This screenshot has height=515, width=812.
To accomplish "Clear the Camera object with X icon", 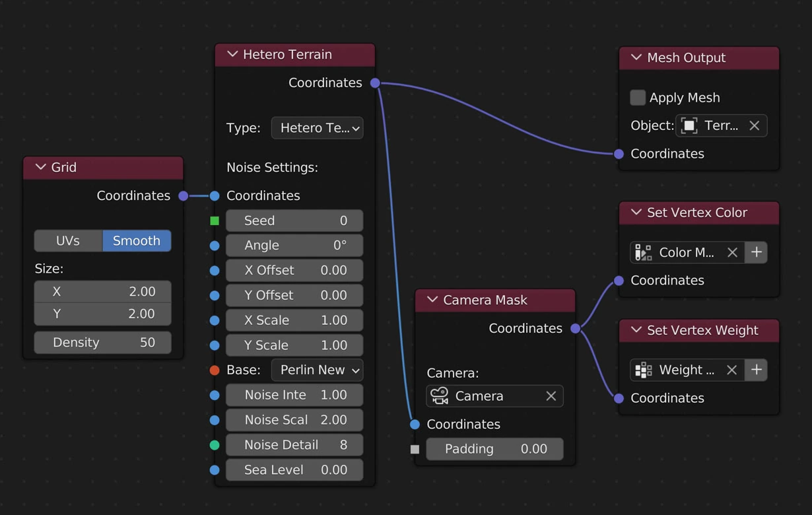I will tap(551, 396).
